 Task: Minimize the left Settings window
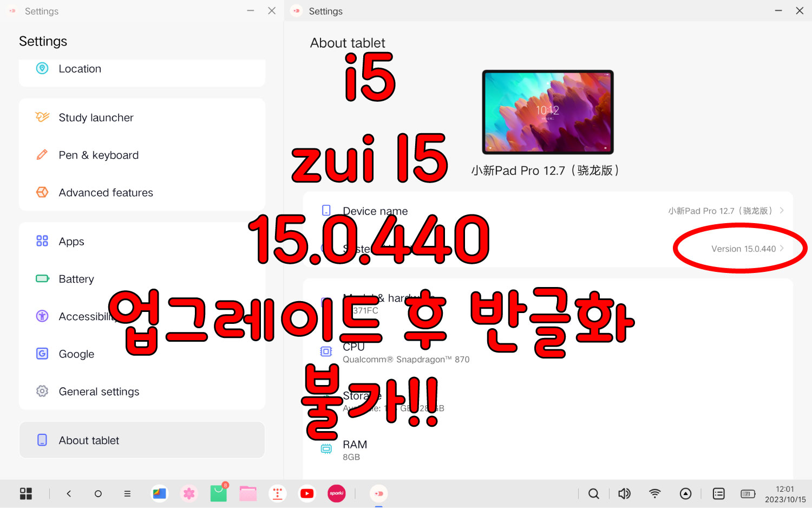click(251, 11)
